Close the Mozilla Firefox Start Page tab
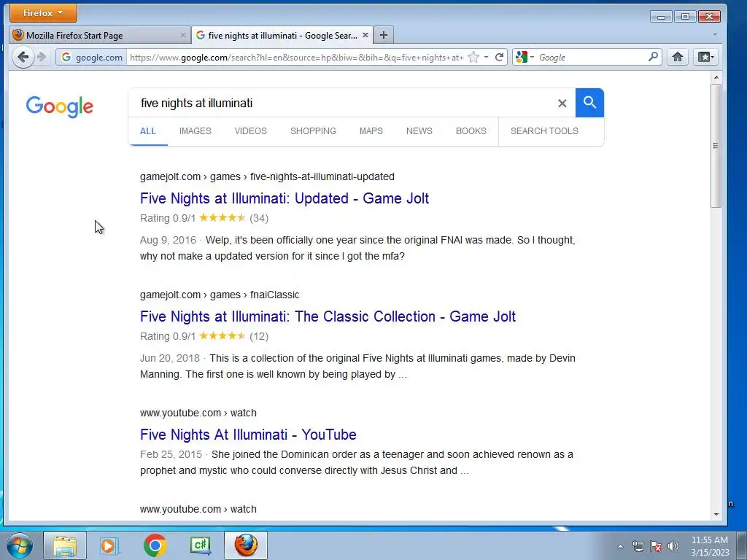Viewport: 747px width, 560px height. coord(183,35)
